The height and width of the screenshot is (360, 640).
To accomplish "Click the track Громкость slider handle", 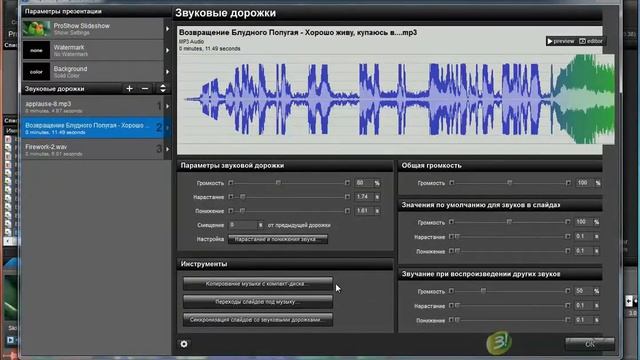I will coord(278,183).
